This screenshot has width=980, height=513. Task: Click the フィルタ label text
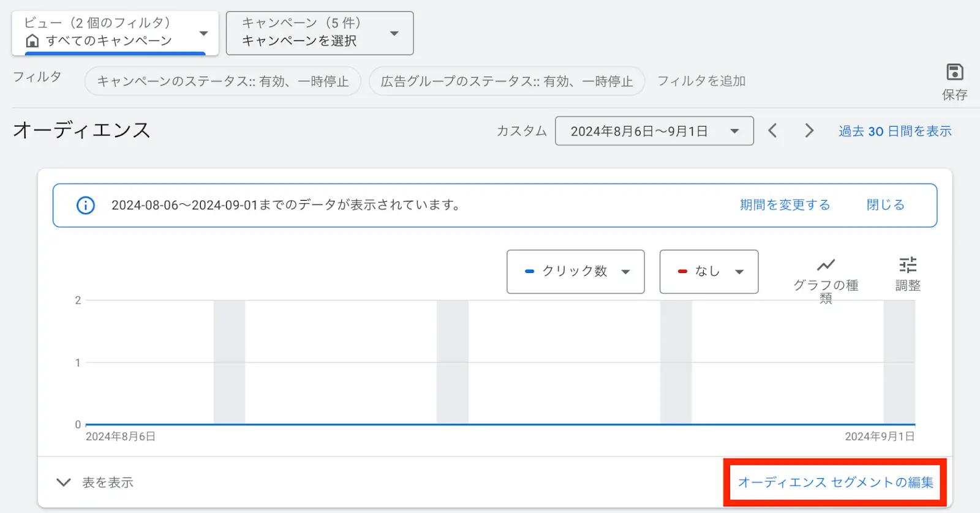pos(37,77)
